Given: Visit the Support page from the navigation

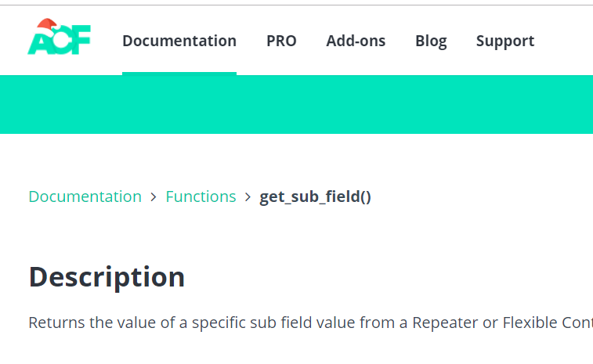Looking at the screenshot, I should pyautogui.click(x=505, y=41).
